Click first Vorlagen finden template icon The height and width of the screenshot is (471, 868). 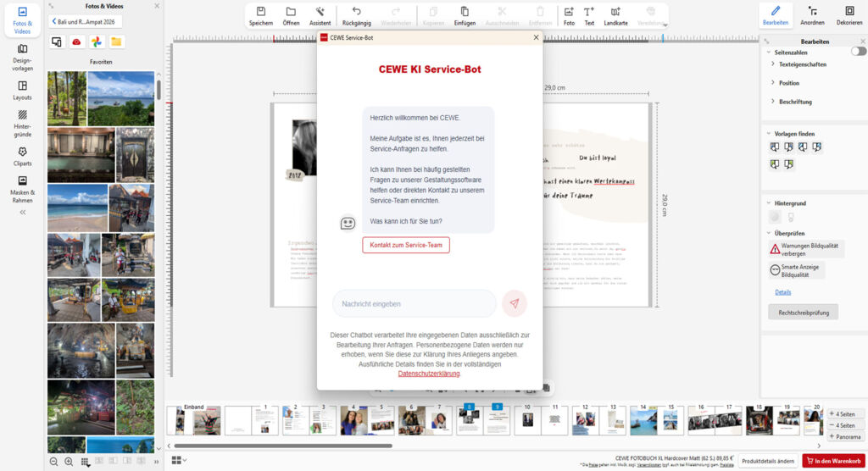click(x=775, y=147)
